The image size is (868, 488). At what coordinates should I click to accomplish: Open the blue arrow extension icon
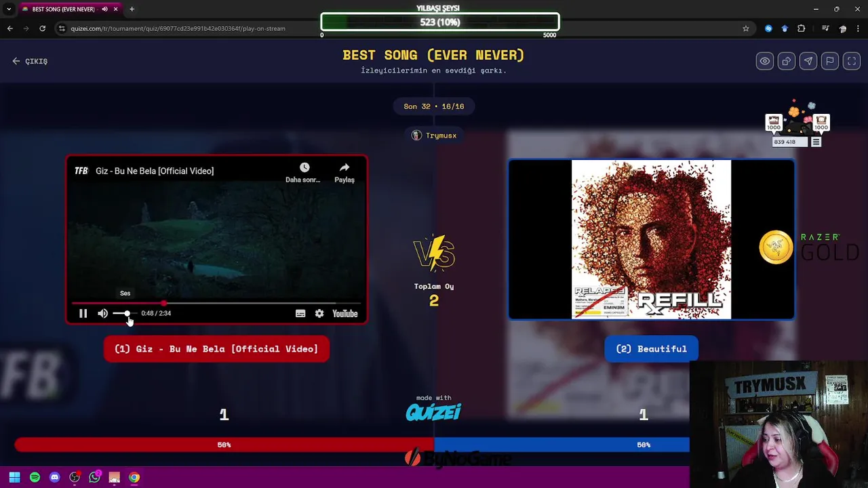[785, 28]
